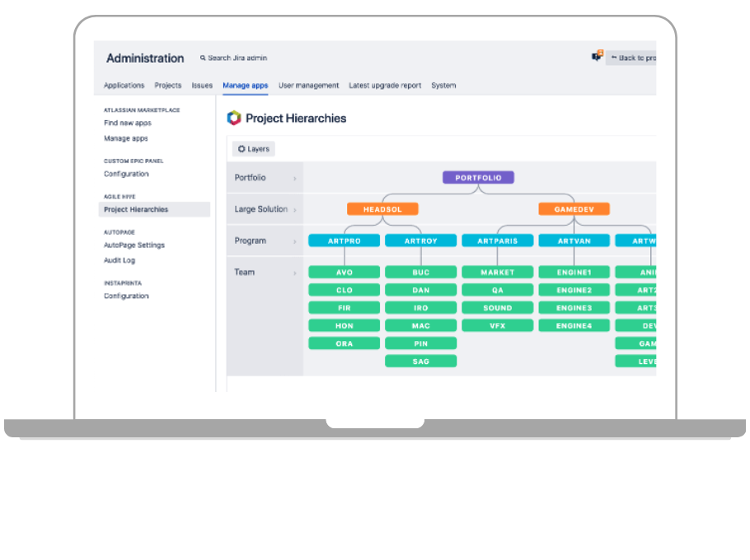Select the MARKET team node

point(498,273)
